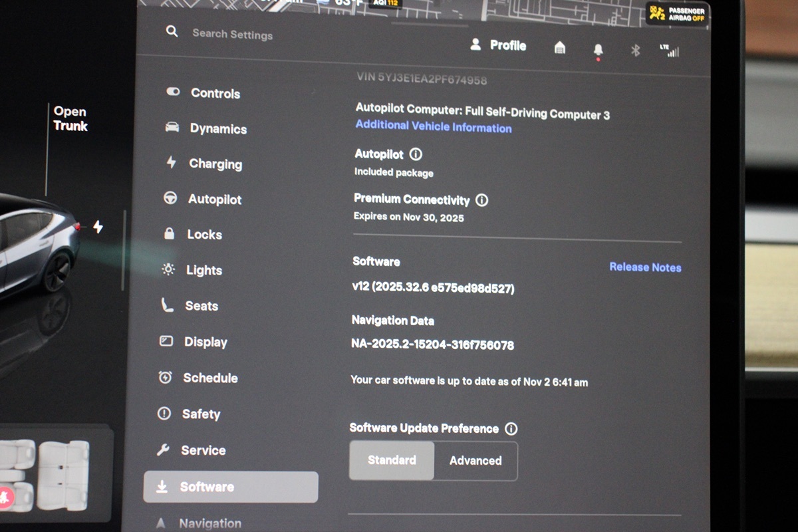Screen dimensions: 798x532
Task: Tap the LTE signal strength icon
Action: pyautogui.click(x=670, y=51)
